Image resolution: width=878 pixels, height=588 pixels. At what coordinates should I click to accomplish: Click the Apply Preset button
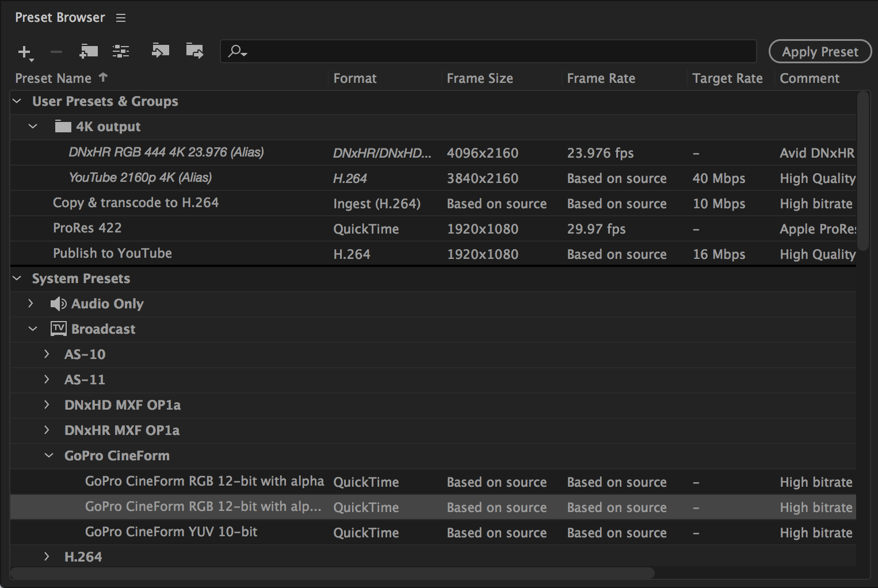click(819, 51)
